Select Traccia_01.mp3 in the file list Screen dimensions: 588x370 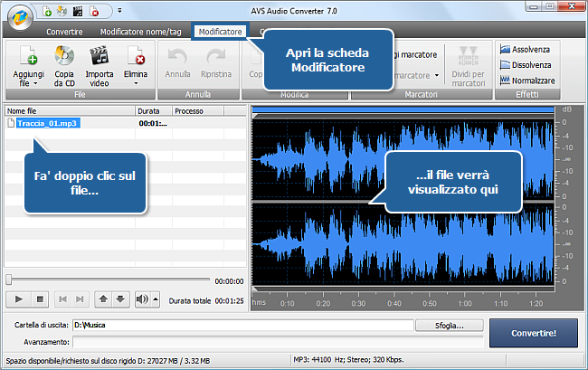coord(48,122)
